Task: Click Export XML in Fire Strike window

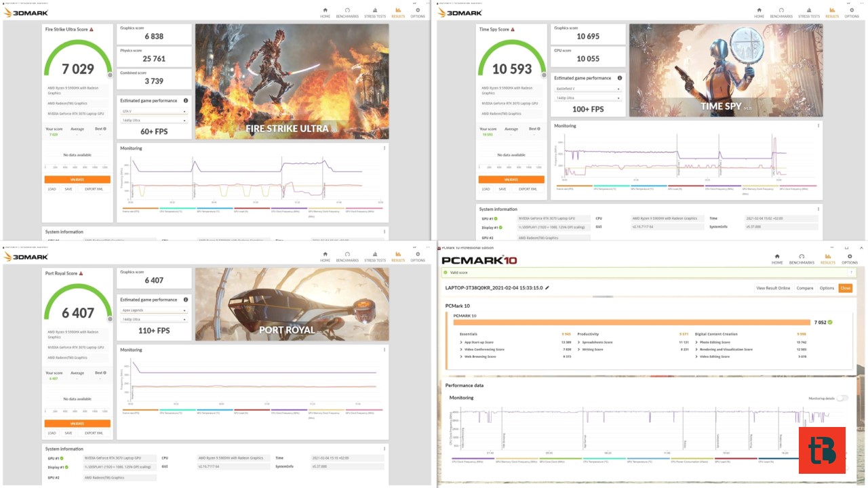Action: (94, 189)
